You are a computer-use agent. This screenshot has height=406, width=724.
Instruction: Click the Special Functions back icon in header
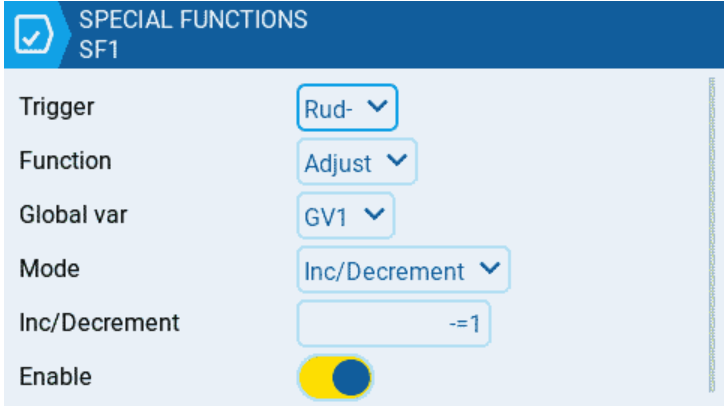[x=33, y=35]
